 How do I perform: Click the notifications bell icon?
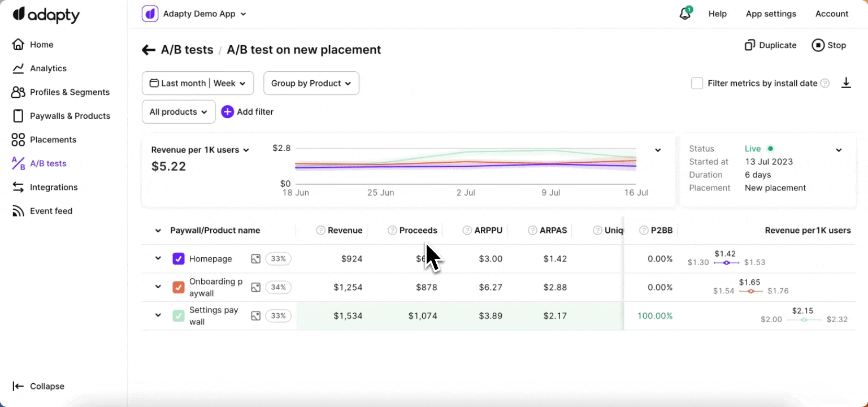pos(685,14)
